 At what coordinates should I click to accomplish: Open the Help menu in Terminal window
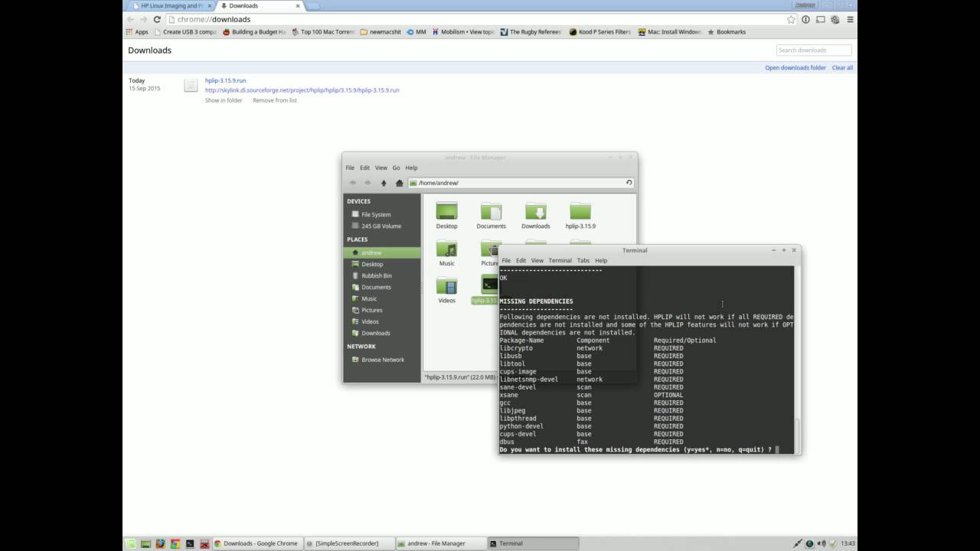601,260
